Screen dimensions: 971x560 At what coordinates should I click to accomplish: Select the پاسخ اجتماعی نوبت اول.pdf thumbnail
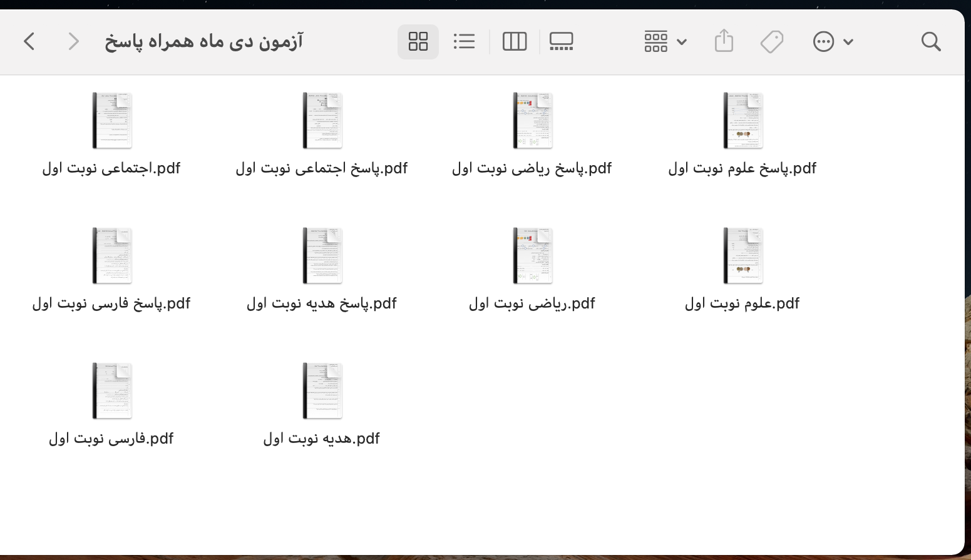click(x=322, y=121)
